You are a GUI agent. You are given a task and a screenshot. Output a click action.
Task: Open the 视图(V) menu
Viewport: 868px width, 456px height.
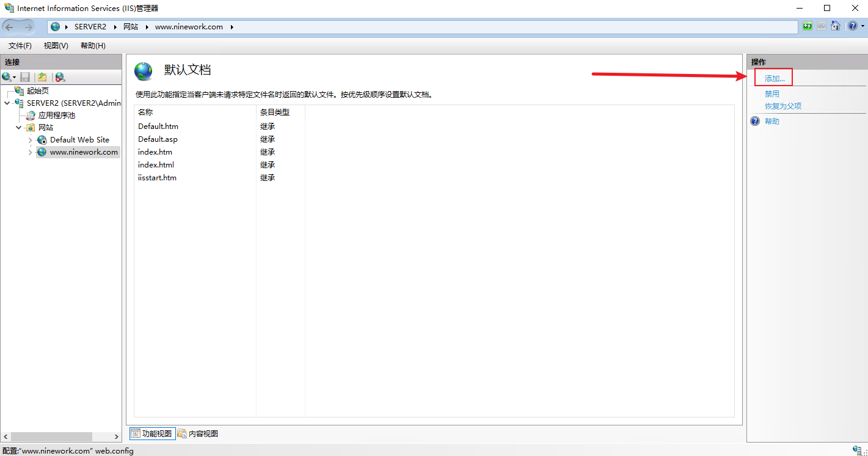tap(56, 46)
